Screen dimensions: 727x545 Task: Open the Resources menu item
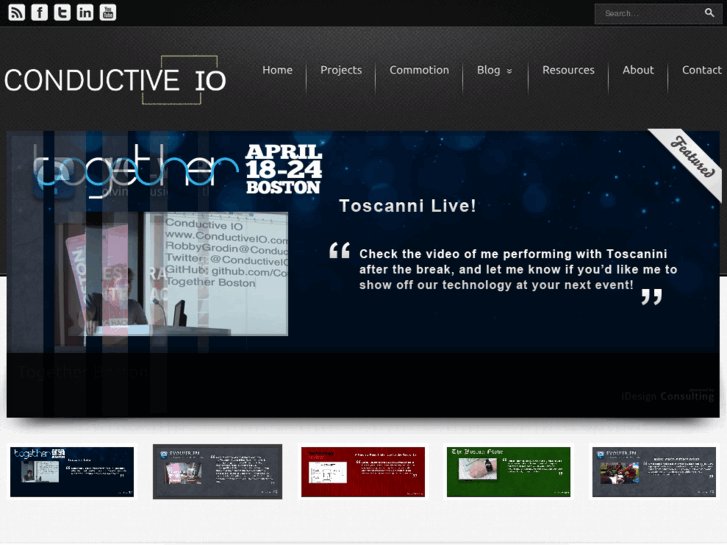coord(568,70)
